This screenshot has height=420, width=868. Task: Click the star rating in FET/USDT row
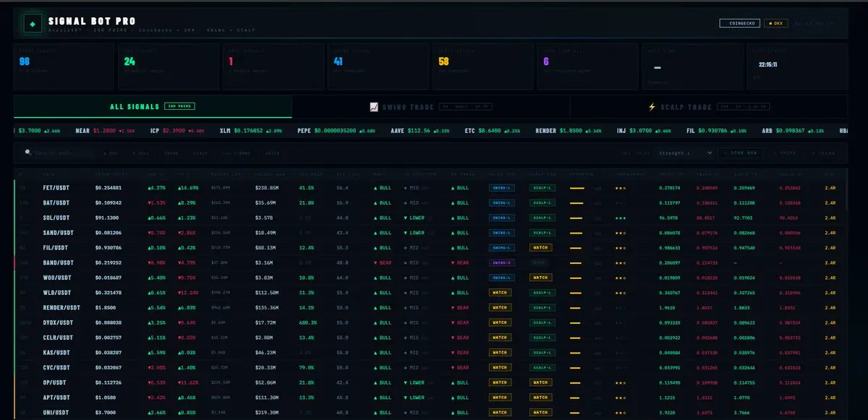pos(621,188)
